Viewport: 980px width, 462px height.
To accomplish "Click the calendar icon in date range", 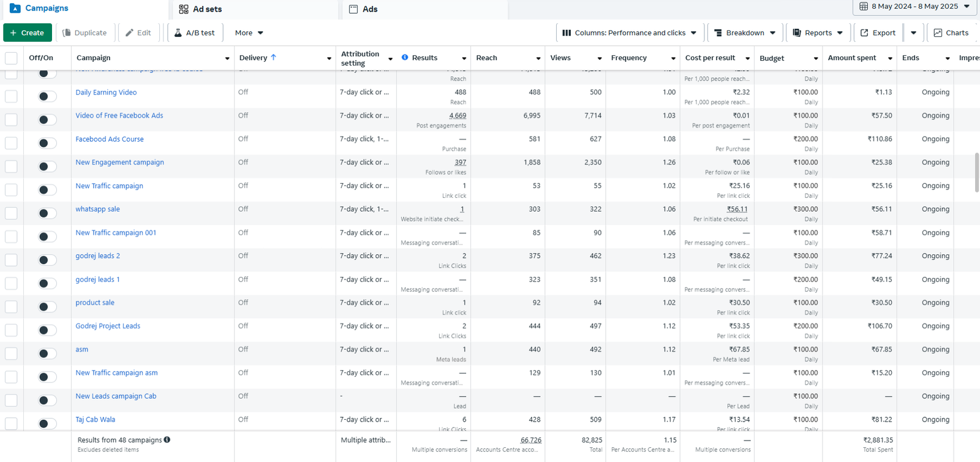I will pyautogui.click(x=864, y=6).
